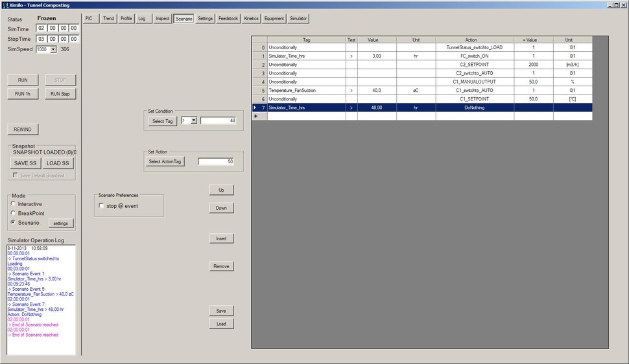Go to the Trend tab
The height and width of the screenshot is (364, 629).
(x=108, y=18)
